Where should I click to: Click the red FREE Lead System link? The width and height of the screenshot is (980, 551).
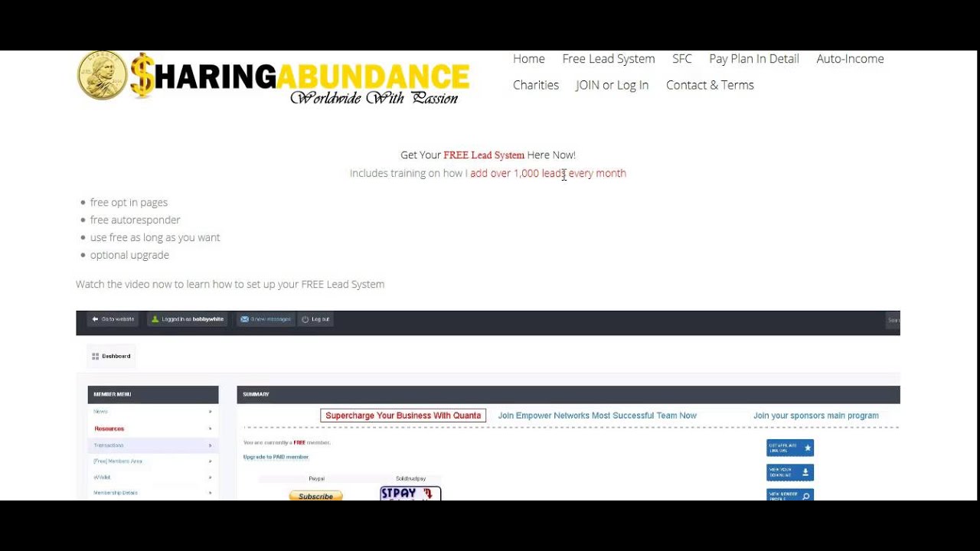(x=484, y=155)
